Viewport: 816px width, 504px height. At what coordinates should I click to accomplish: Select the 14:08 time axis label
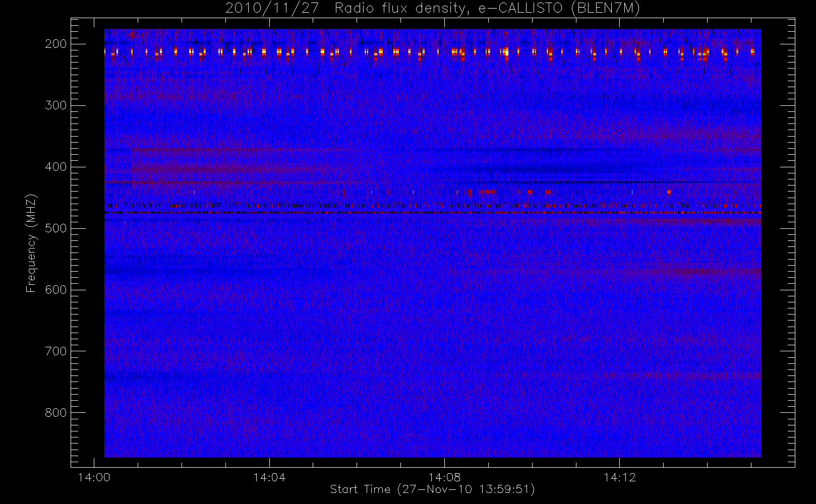tap(444, 477)
